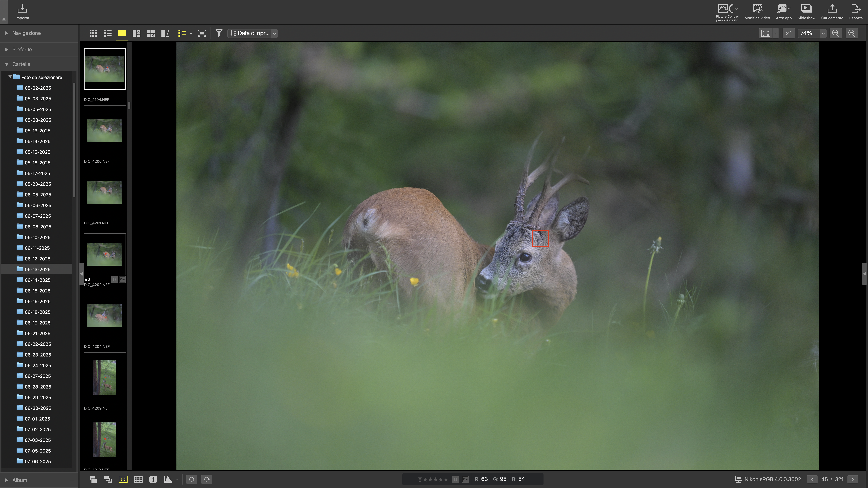868x488 pixels.
Task: Click the DIO_4200.NEF thumbnail
Action: tap(104, 131)
